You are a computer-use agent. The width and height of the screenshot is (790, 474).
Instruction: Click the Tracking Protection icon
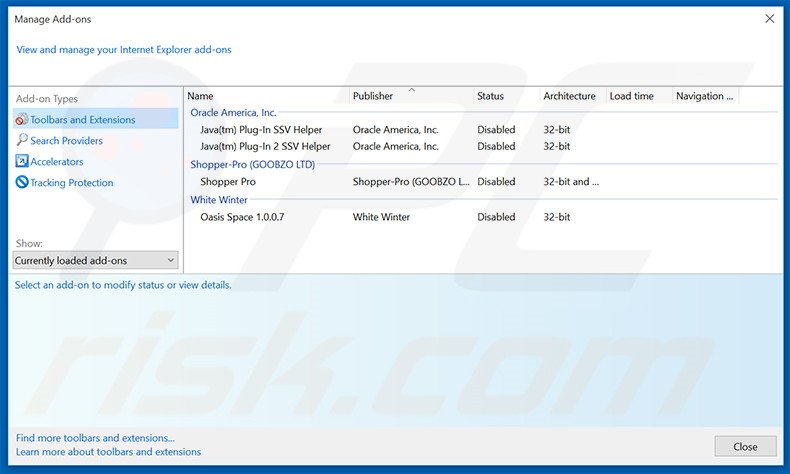(x=22, y=182)
